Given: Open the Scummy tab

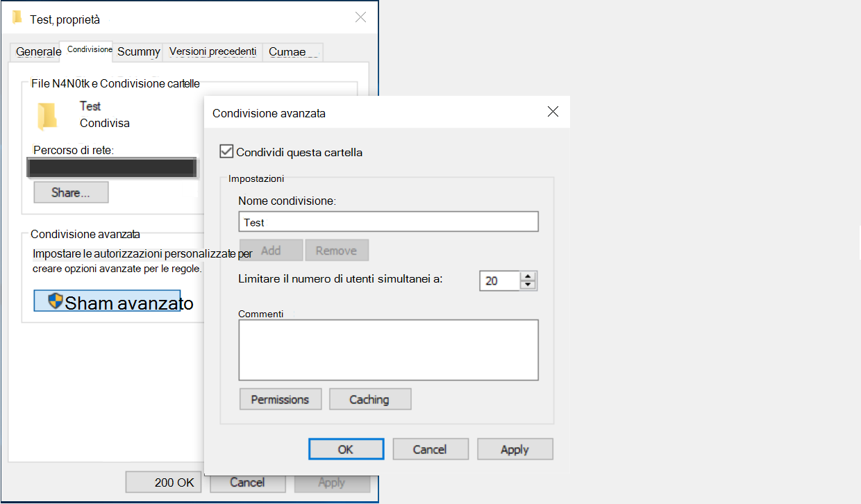Looking at the screenshot, I should click(x=137, y=51).
